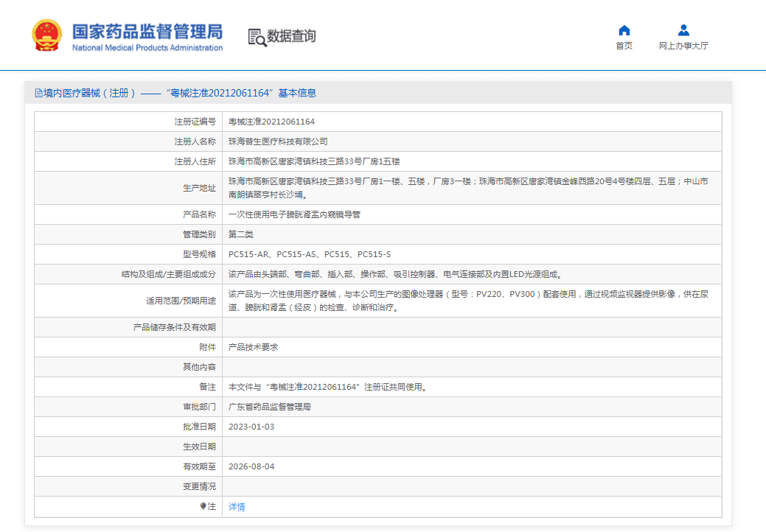
Task: Click the 批准日期 row label
Action: [199, 427]
